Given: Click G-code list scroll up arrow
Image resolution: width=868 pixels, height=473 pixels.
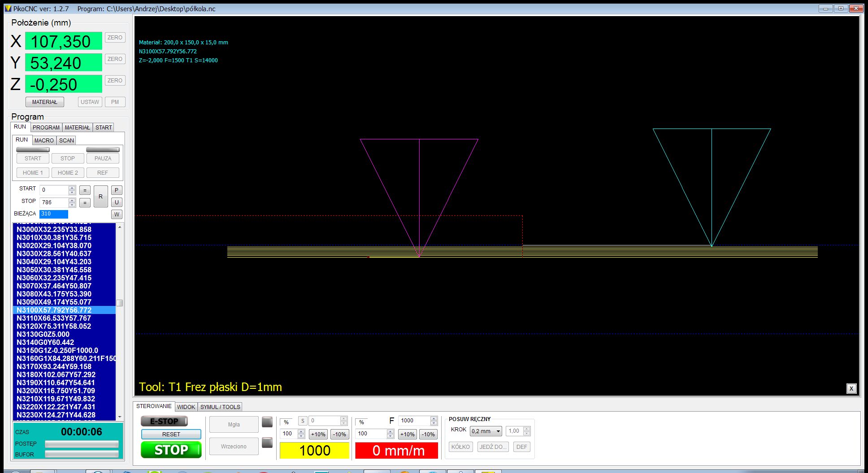Looking at the screenshot, I should click(x=120, y=227).
